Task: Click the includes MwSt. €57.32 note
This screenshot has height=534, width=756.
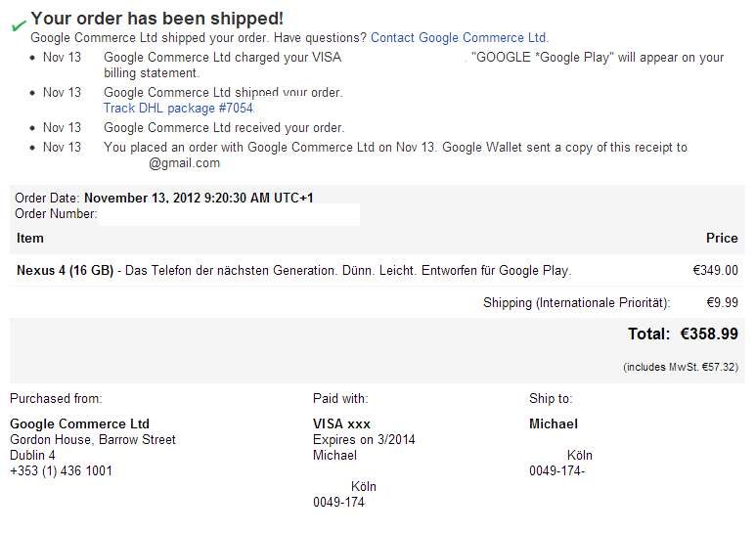Action: click(681, 367)
